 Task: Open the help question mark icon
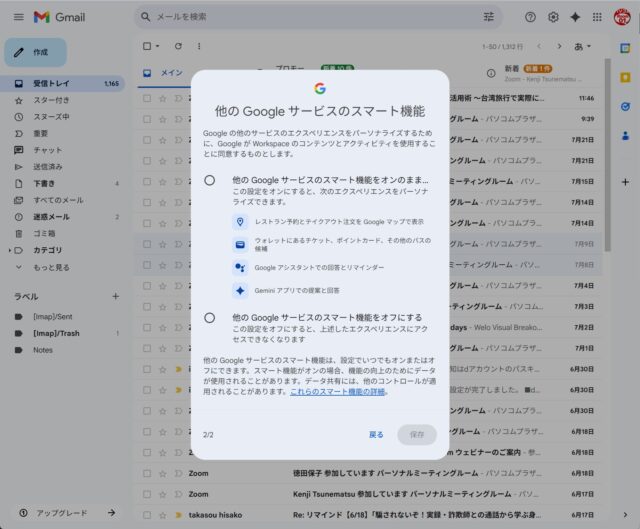click(x=530, y=17)
